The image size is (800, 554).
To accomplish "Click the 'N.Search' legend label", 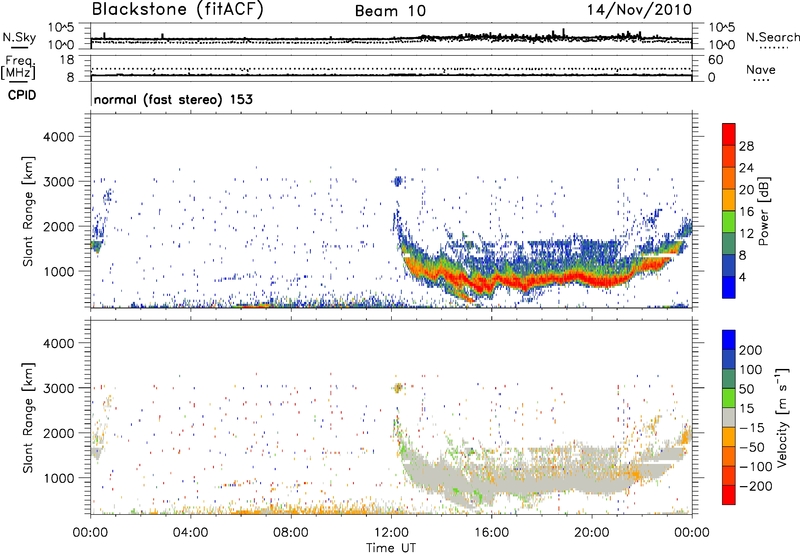I will [x=772, y=37].
